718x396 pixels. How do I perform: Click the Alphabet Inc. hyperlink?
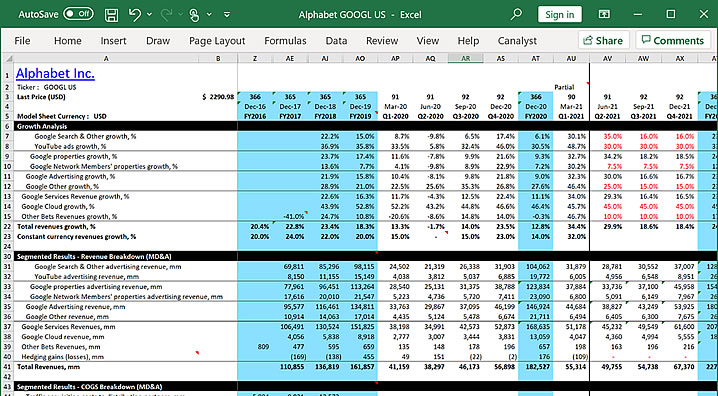pos(55,73)
